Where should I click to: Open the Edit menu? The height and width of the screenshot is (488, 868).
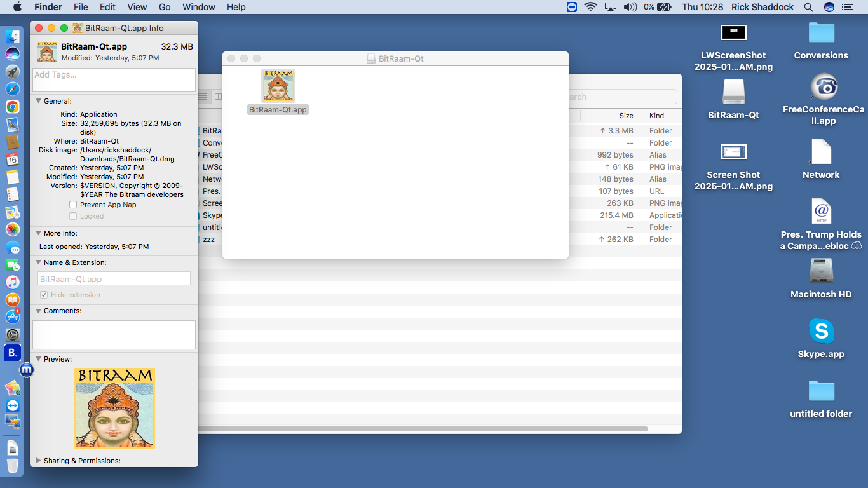pos(107,7)
